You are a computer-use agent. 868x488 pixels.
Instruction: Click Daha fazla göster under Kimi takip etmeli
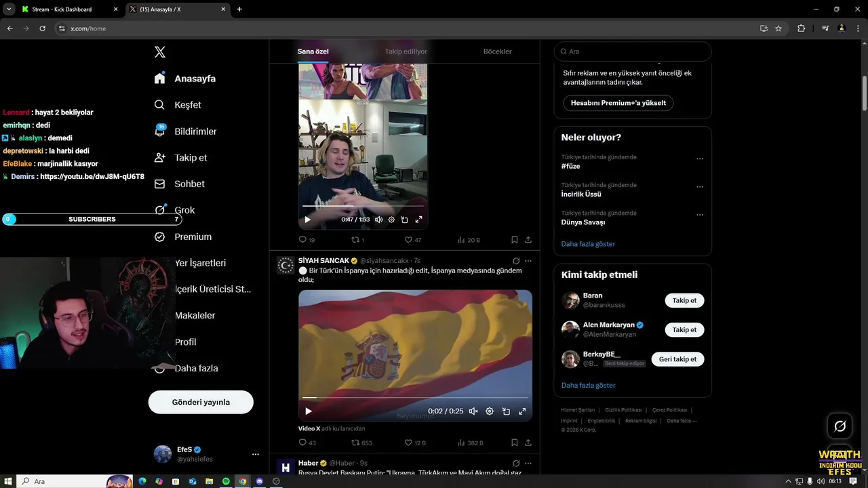click(588, 385)
